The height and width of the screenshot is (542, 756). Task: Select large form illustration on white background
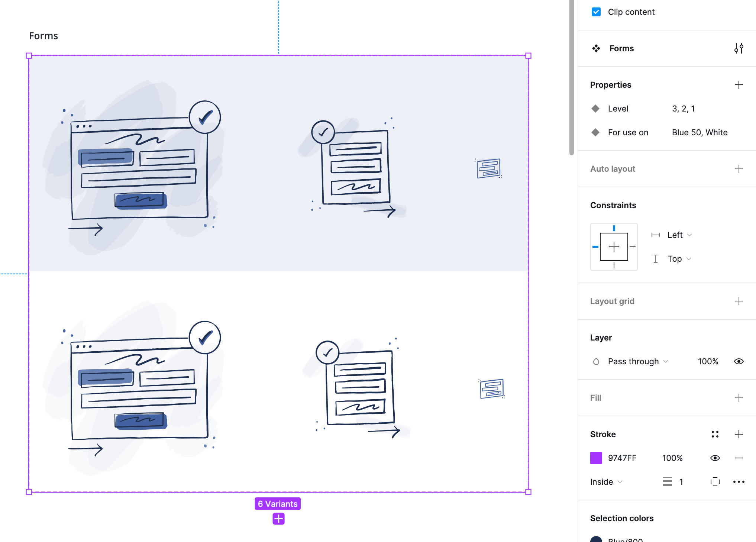point(134,387)
